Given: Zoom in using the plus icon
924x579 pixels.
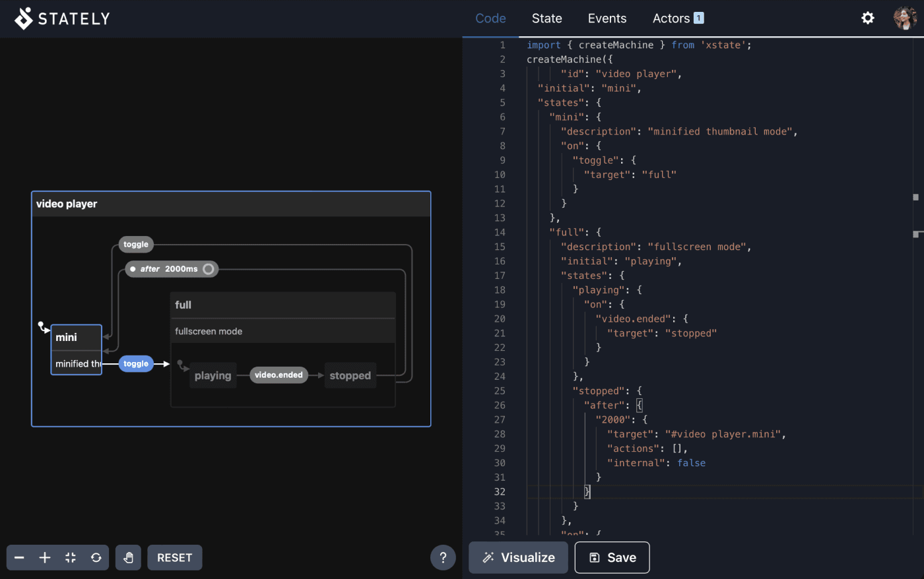Looking at the screenshot, I should [44, 557].
